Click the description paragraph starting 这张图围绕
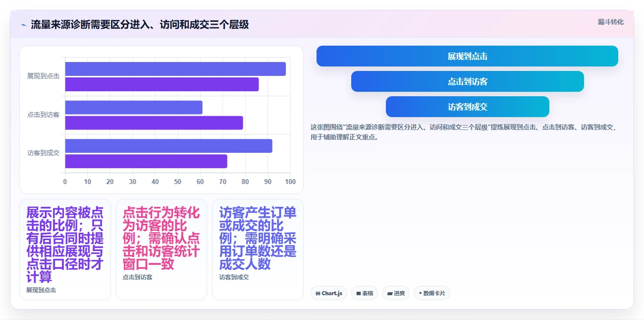 tap(464, 132)
